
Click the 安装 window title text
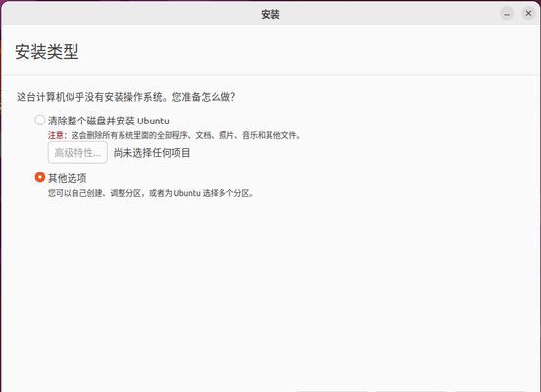coord(270,14)
